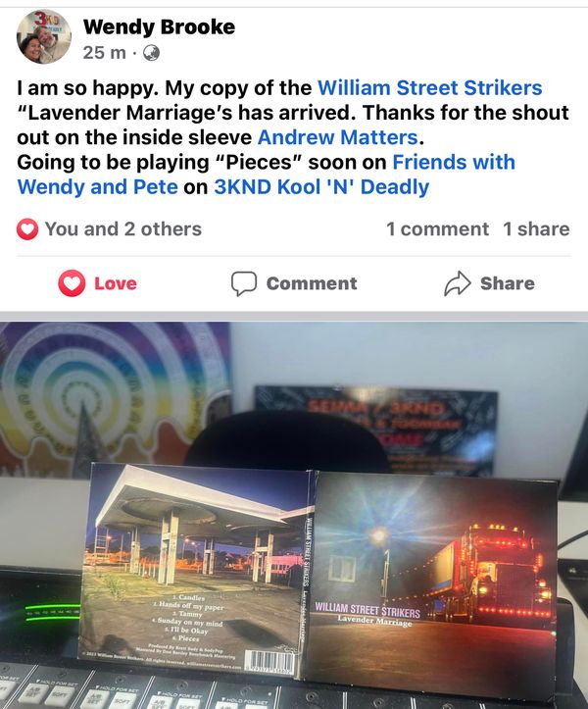Toggle the Love reaction heart icon
This screenshot has height=709, width=588.
(72, 283)
